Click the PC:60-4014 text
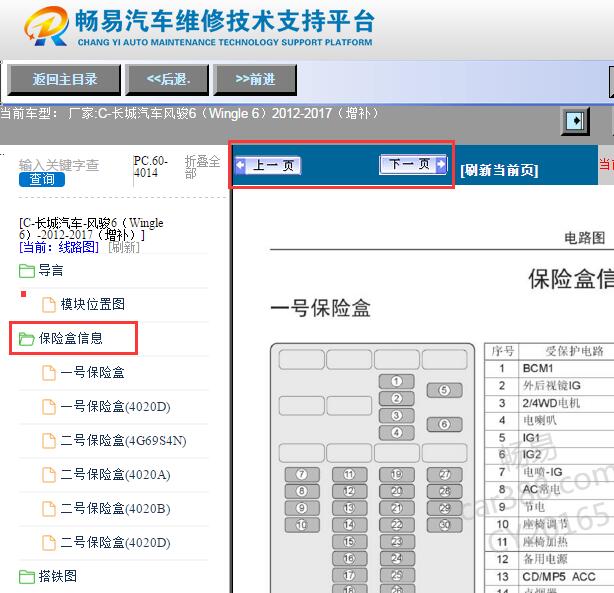The image size is (614, 593). point(150,167)
